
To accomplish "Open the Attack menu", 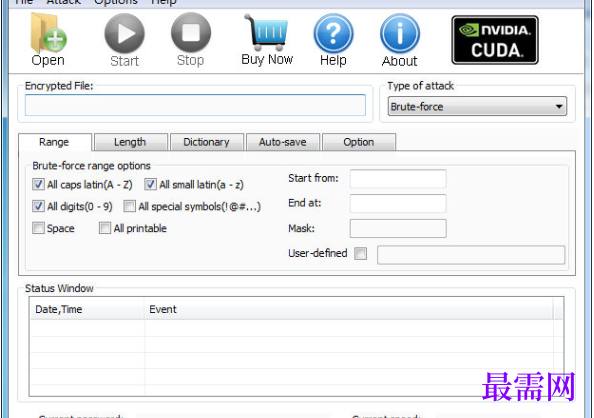I will [x=64, y=2].
